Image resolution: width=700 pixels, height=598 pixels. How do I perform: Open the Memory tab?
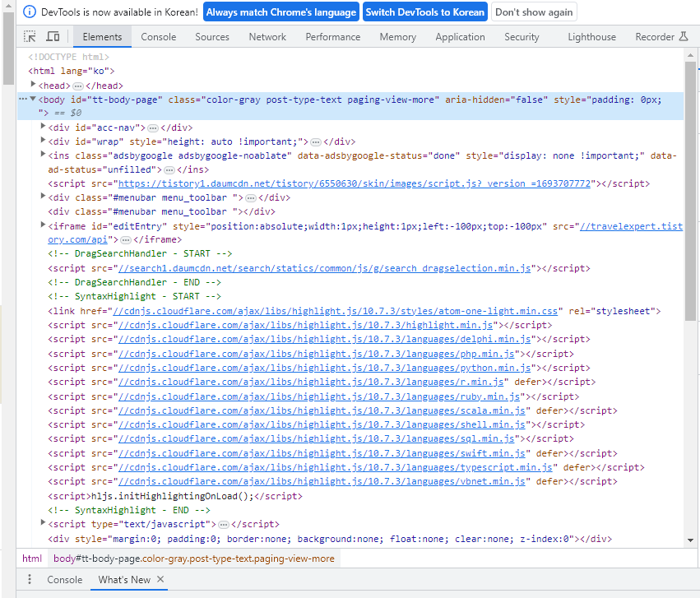398,36
